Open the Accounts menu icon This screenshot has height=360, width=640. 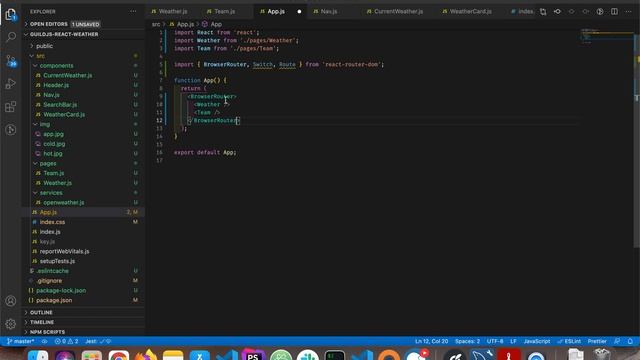coord(11,301)
